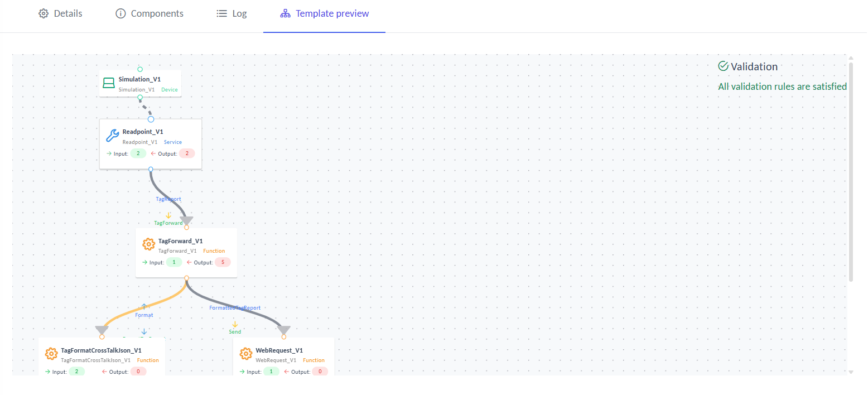Click the Send connection label
The width and height of the screenshot is (868, 395).
coord(235,332)
